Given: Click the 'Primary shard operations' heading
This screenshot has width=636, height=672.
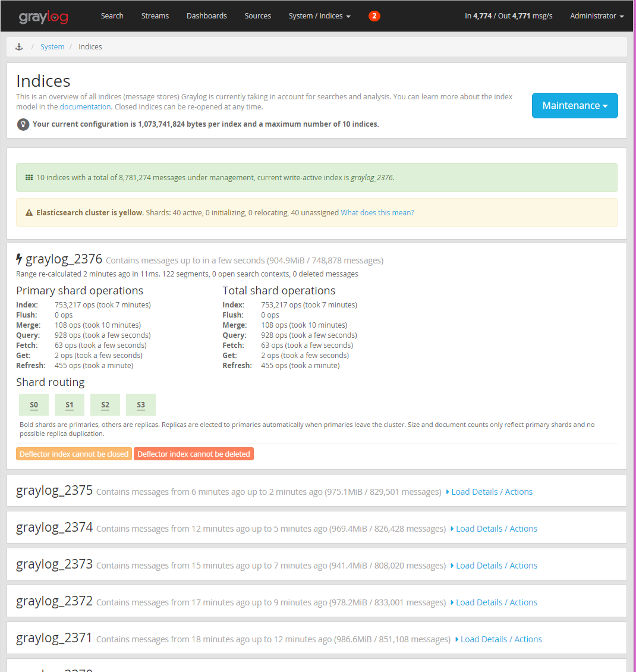Looking at the screenshot, I should [80, 291].
